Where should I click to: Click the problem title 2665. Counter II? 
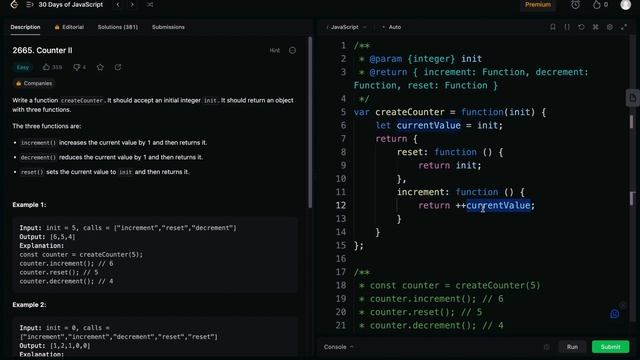[x=42, y=51]
